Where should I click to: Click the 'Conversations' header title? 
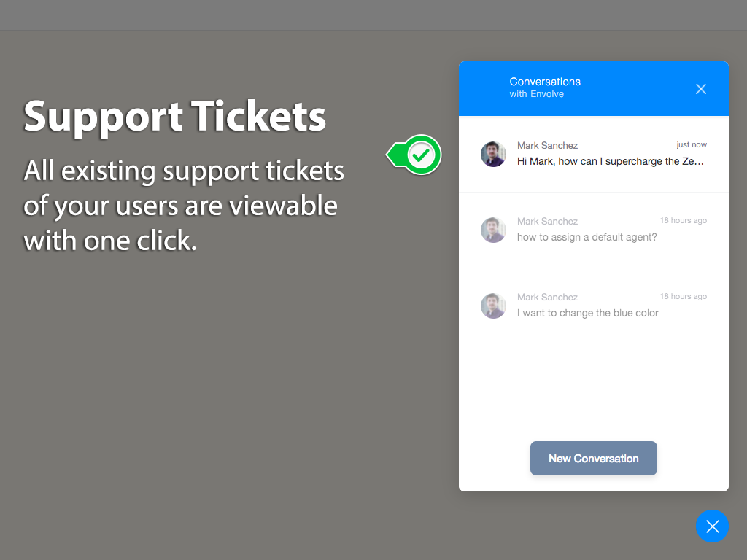[x=545, y=82]
